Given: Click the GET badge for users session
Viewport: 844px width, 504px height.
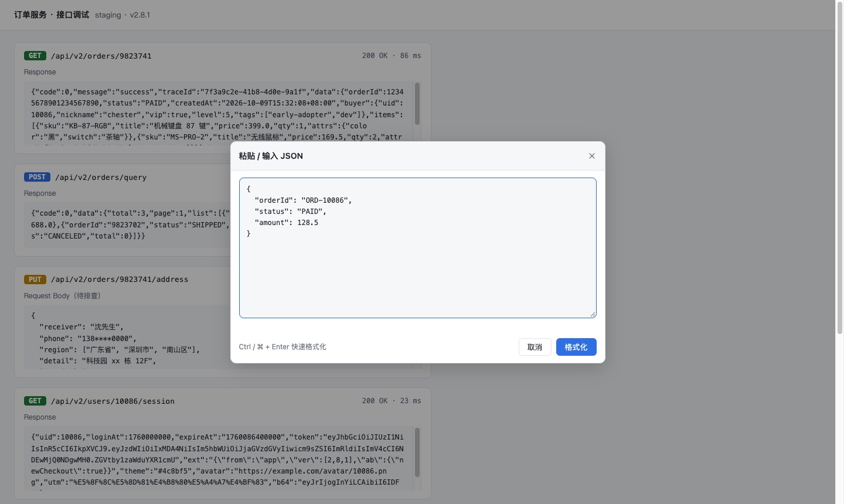Looking at the screenshot, I should coord(35,401).
